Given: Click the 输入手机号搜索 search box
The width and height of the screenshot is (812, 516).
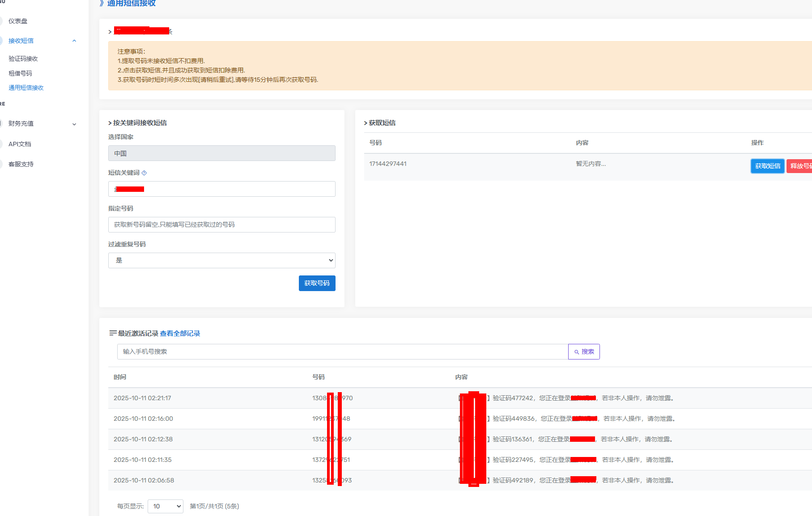Looking at the screenshot, I should 342,352.
